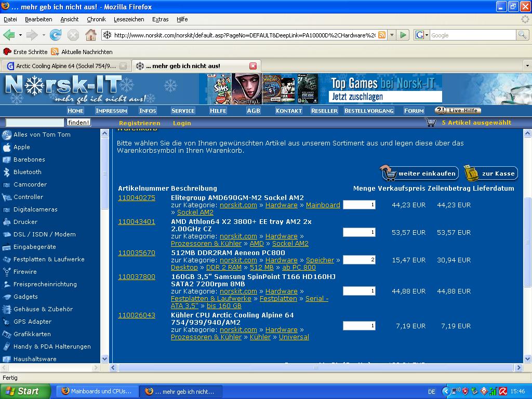Image resolution: width=532 pixels, height=399 pixels.
Task: Open the Lesezeichen menu
Action: [129, 19]
